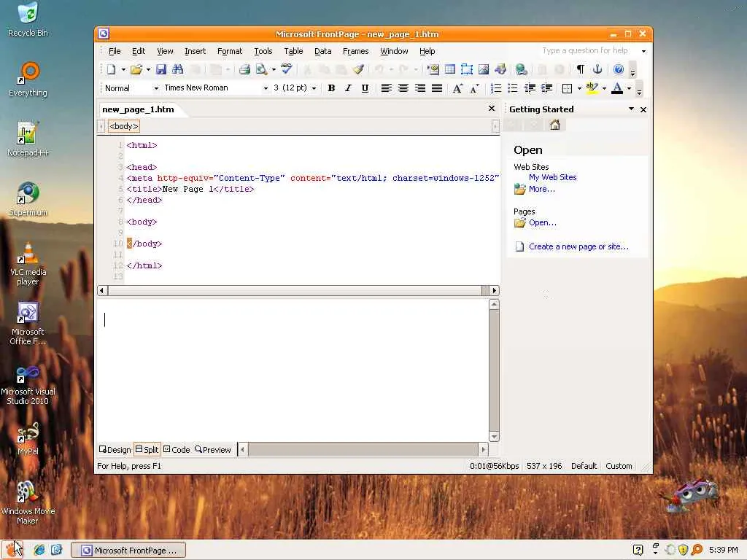
Task: Open the Style dropdown showing Normal
Action: (x=131, y=88)
